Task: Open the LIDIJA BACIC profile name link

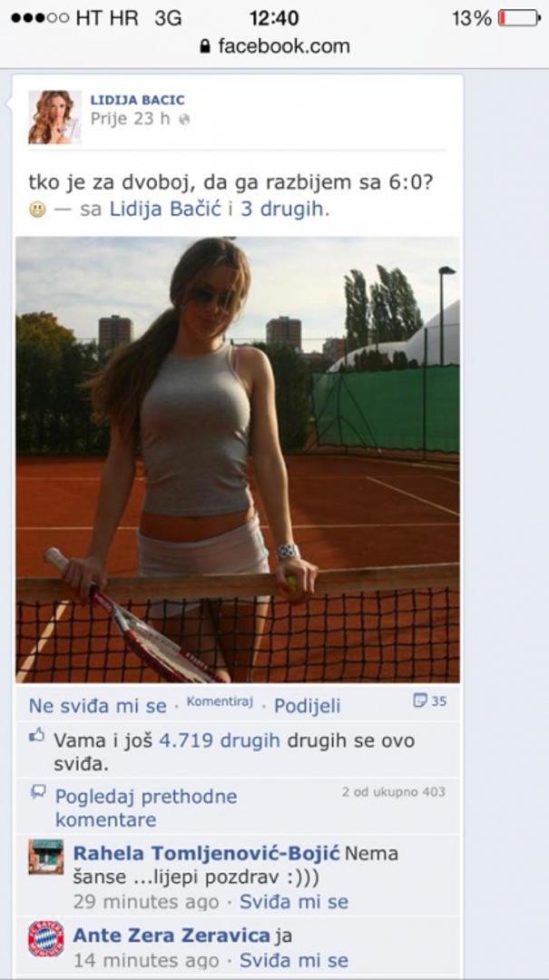Action: coord(138,100)
